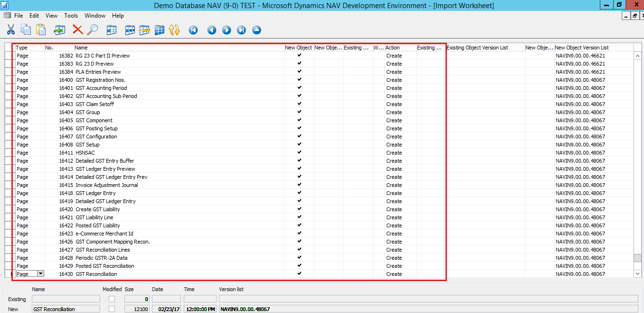The image size is (644, 313).
Task: Jump to the last record using toolbar icon
Action: click(241, 30)
